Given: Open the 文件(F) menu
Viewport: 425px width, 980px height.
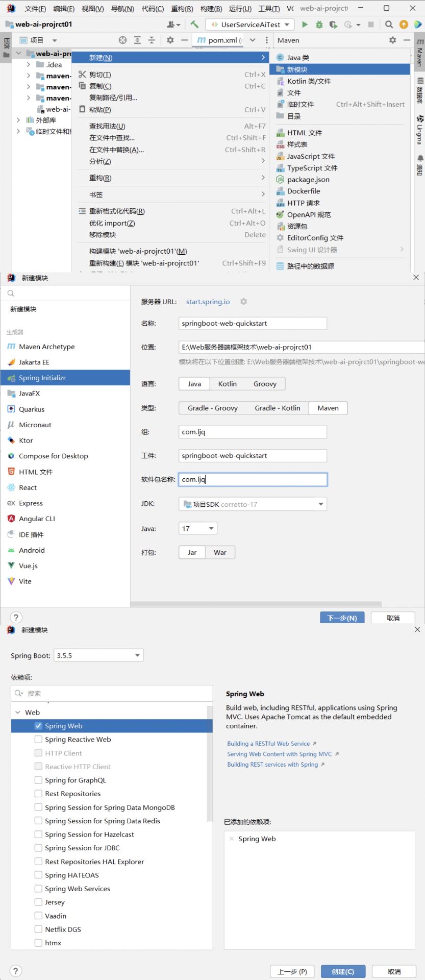Looking at the screenshot, I should (x=35, y=9).
